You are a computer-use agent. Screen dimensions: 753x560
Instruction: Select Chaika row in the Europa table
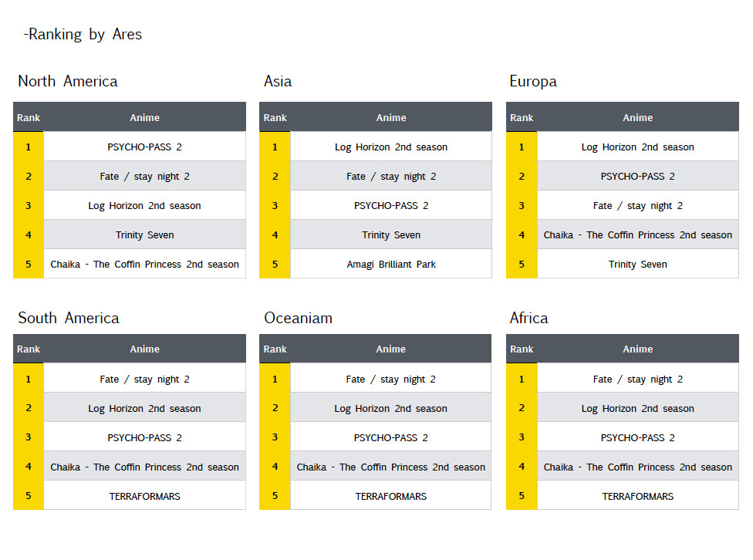(x=637, y=234)
